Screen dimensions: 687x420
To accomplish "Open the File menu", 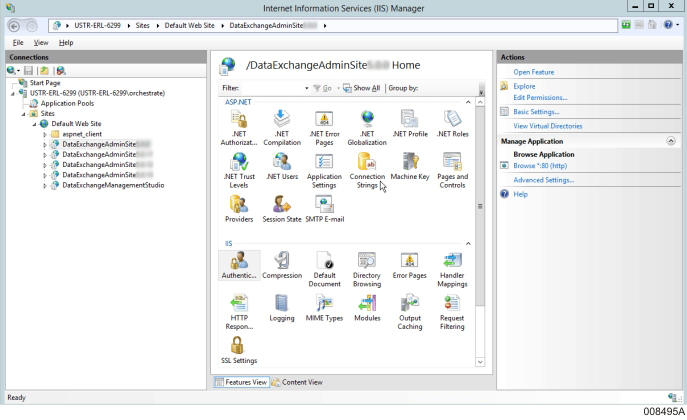I will pyautogui.click(x=18, y=42).
